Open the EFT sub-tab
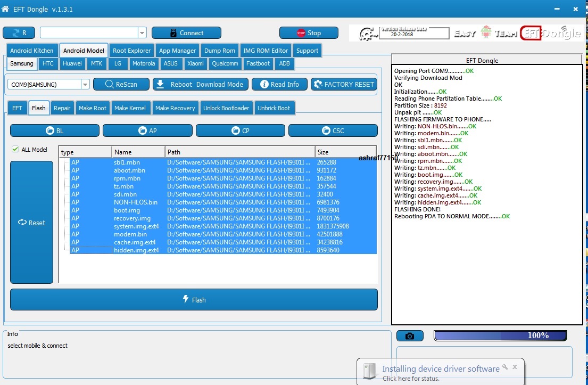Image resolution: width=588 pixels, height=385 pixels. coord(17,108)
